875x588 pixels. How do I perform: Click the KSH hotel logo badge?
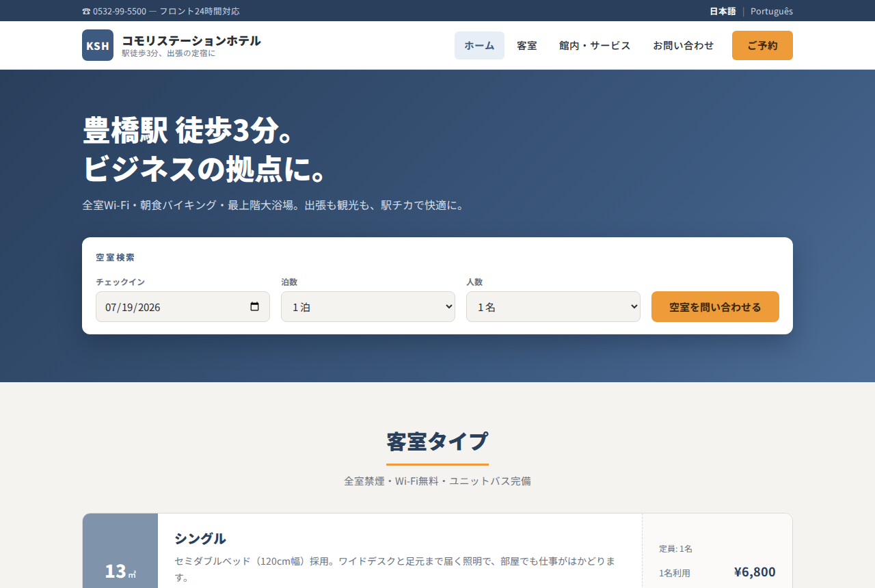tap(98, 45)
